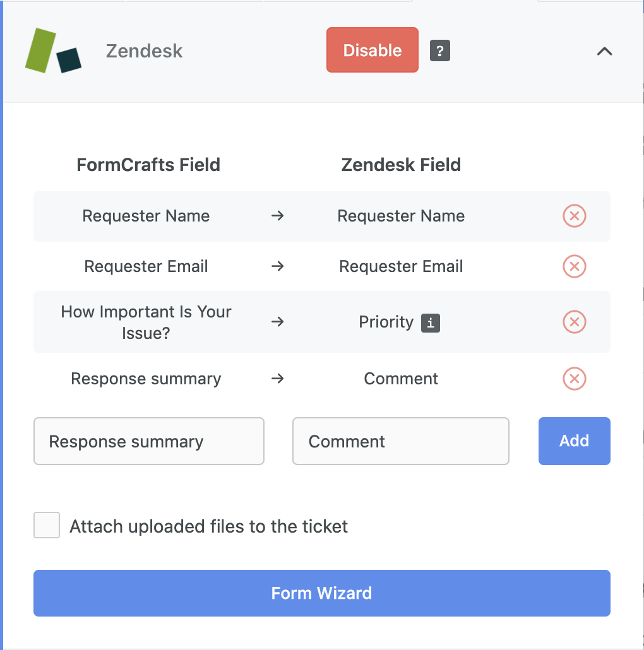The height and width of the screenshot is (650, 644).
Task: Click the Zendesk title text
Action: tap(145, 51)
